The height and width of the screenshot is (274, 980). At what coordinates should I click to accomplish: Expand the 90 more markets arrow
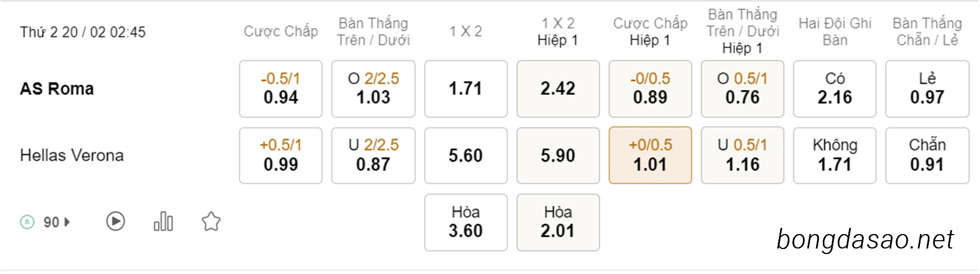(67, 222)
